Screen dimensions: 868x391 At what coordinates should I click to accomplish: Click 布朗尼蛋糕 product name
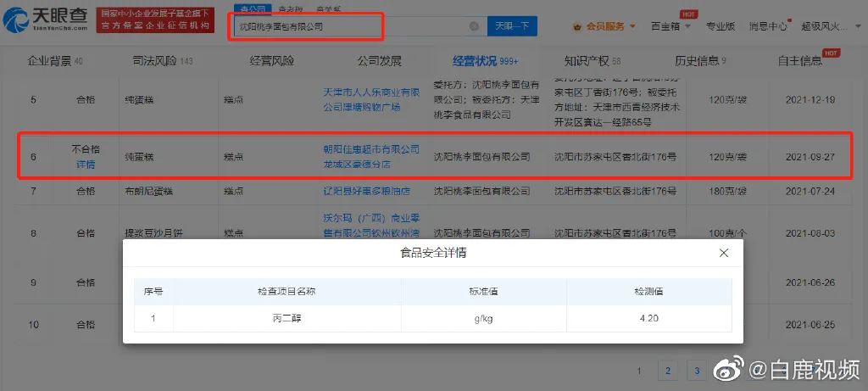point(148,191)
